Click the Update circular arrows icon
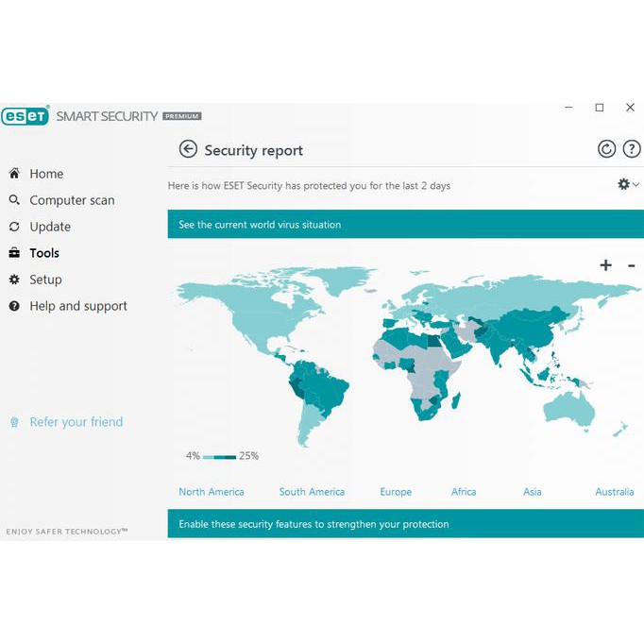This screenshot has width=644, height=644. click(14, 227)
